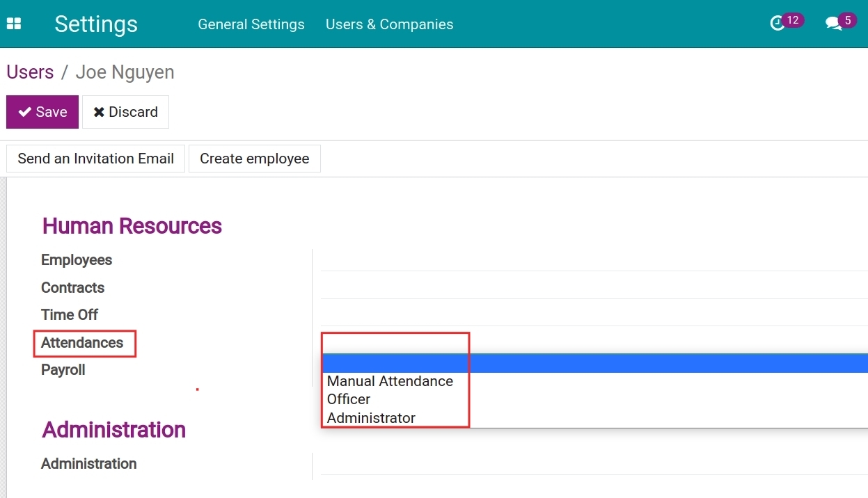
Task: Expand the Time Off access dropdown
Action: (592, 315)
